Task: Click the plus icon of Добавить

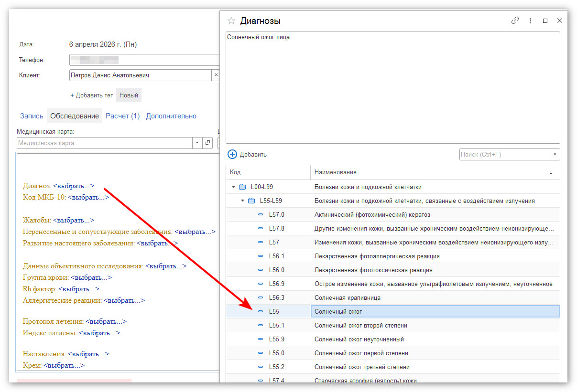Action: (232, 154)
